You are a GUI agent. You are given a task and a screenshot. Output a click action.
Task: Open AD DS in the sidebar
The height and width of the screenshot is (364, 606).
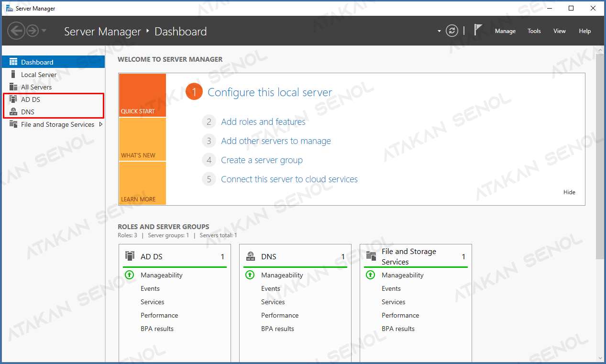coord(53,99)
